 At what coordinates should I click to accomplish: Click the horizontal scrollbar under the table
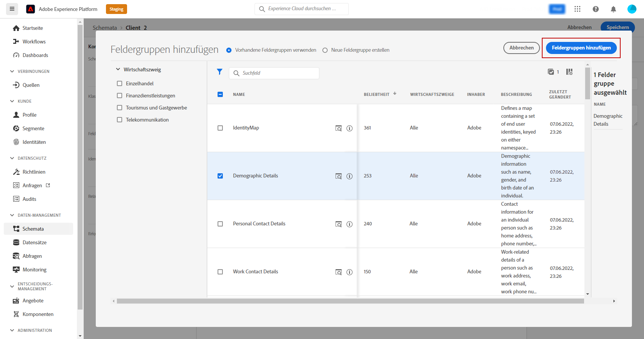[x=350, y=301]
